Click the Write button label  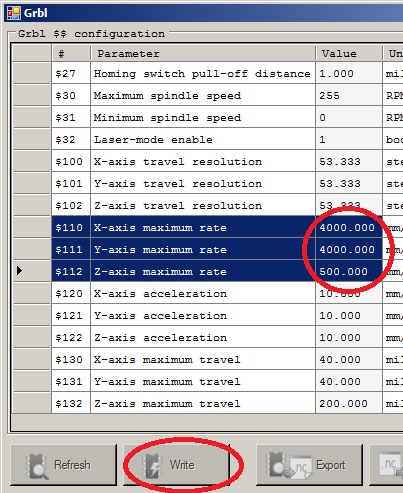point(182,465)
